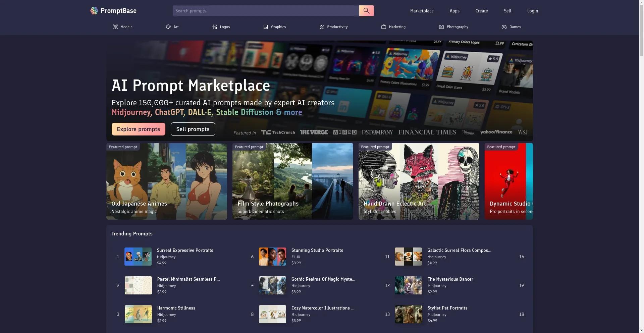
Task: Click Stunning Studio Portraits thumbnail
Action: click(272, 257)
